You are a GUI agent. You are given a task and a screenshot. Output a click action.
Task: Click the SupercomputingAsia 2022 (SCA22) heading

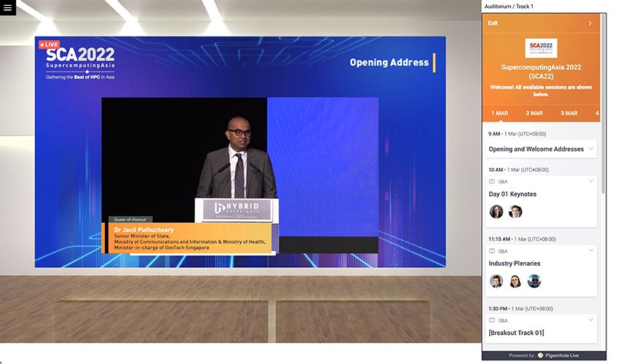tap(541, 71)
